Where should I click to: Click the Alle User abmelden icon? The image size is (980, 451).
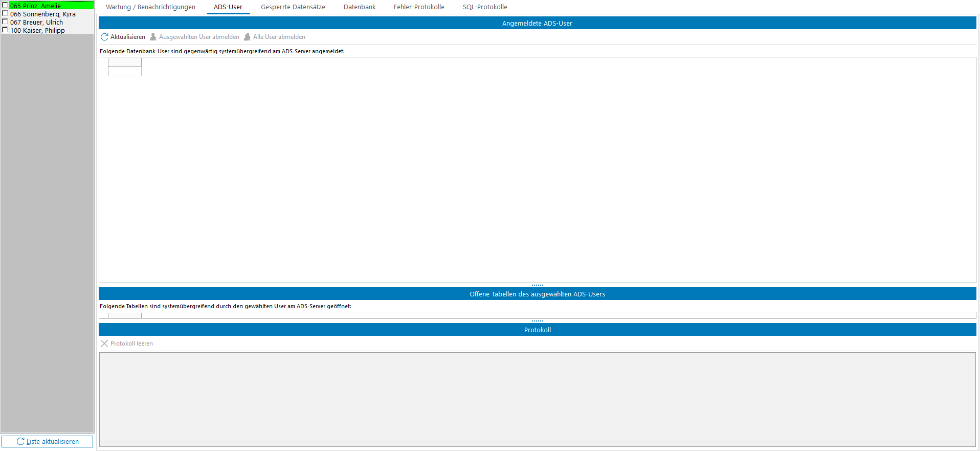point(247,37)
